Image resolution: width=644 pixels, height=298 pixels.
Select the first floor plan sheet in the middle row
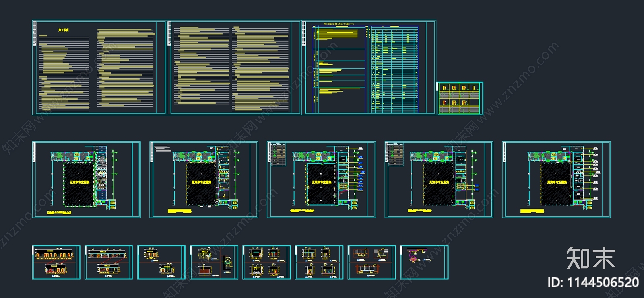(87, 179)
